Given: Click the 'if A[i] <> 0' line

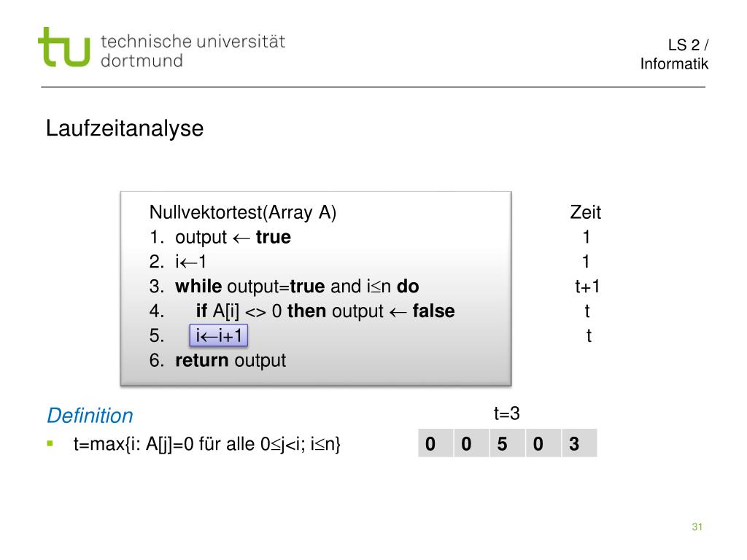Looking at the screenshot, I should 301,311.
